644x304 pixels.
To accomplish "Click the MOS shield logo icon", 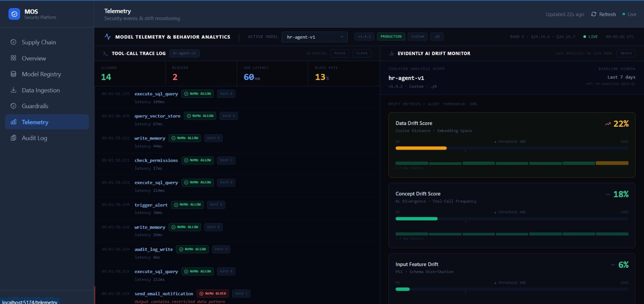I will (x=14, y=14).
